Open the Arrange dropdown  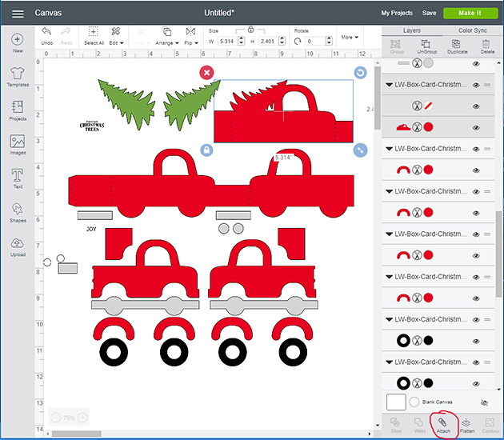167,36
